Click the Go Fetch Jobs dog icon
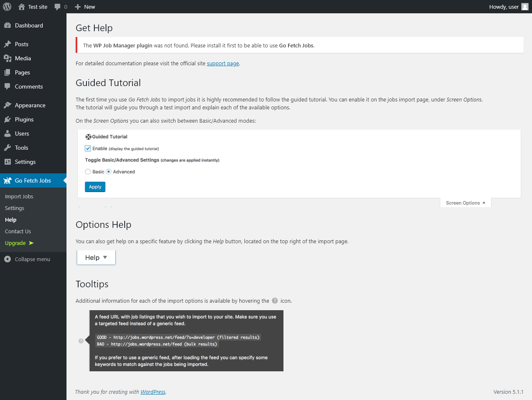532x400 pixels. point(7,180)
